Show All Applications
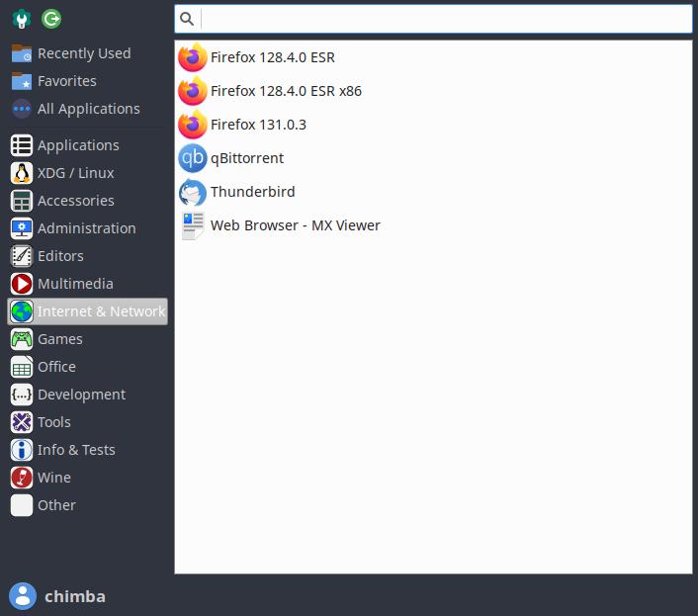698x616 pixels. click(x=89, y=109)
